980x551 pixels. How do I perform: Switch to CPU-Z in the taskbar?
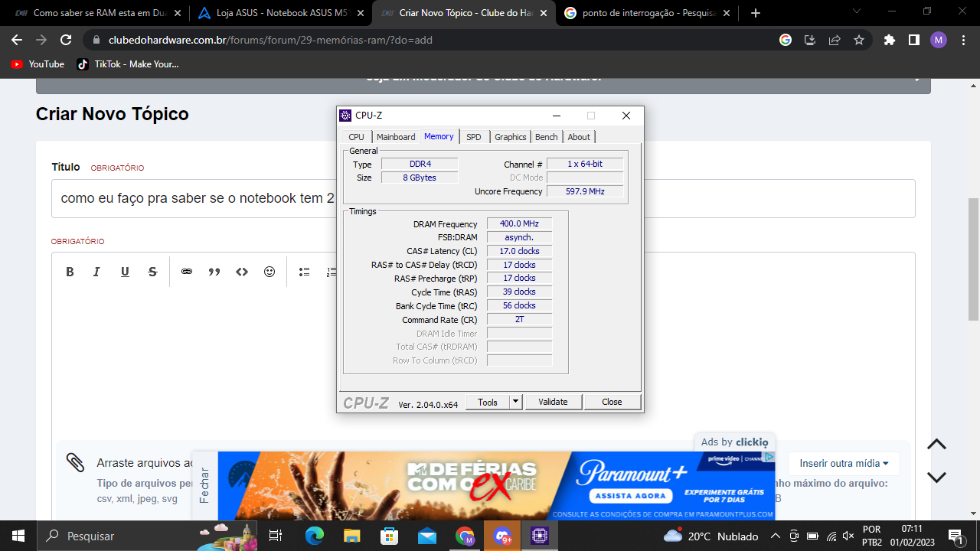tap(540, 536)
